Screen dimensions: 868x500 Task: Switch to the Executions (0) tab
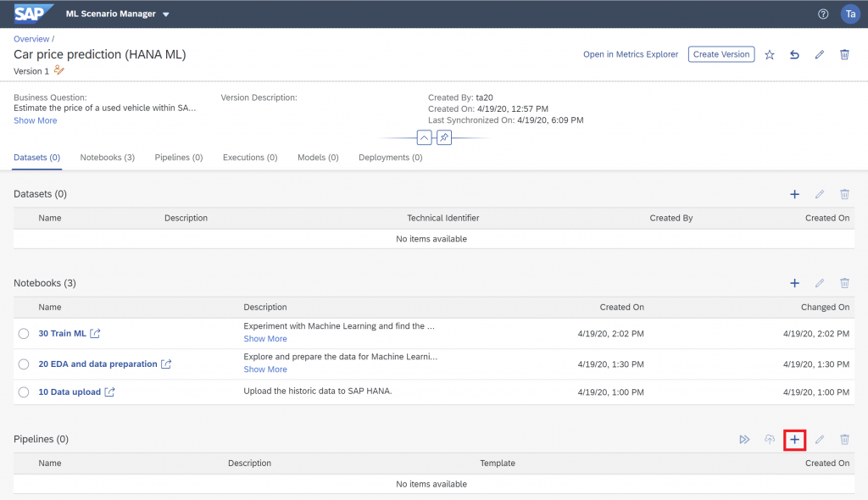coord(250,158)
